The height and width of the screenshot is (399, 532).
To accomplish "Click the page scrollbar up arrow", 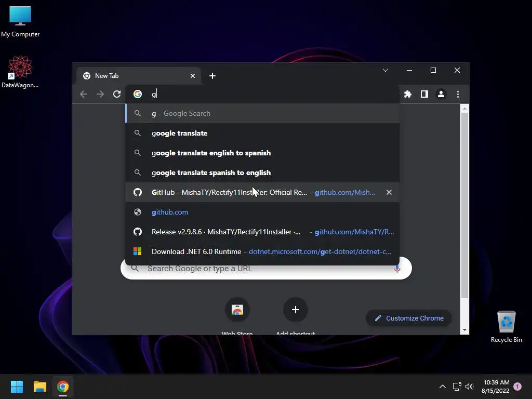I will tap(465, 108).
